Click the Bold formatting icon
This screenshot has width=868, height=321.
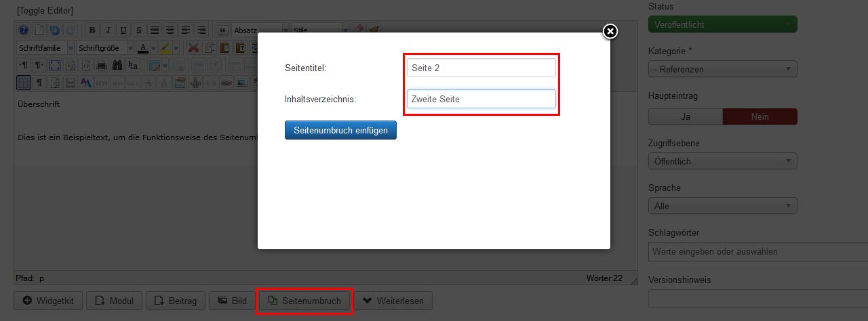pyautogui.click(x=92, y=30)
